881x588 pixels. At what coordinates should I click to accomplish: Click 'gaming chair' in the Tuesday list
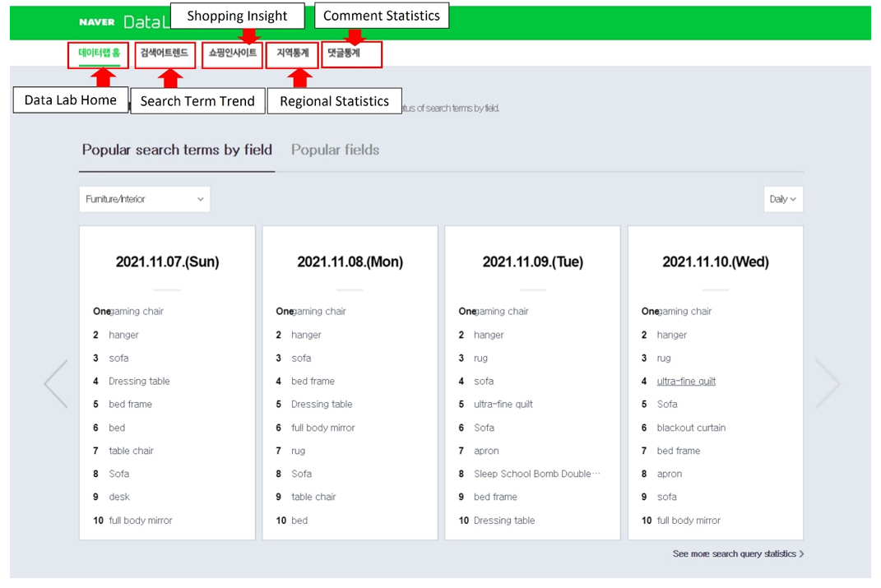pyautogui.click(x=502, y=311)
